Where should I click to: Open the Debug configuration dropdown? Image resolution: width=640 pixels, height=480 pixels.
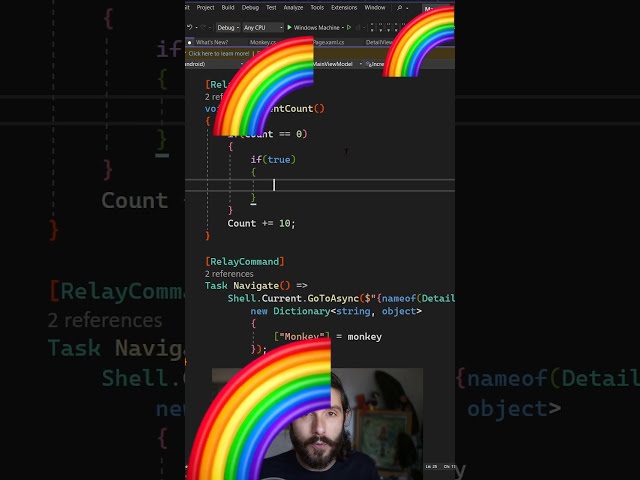coord(228,27)
